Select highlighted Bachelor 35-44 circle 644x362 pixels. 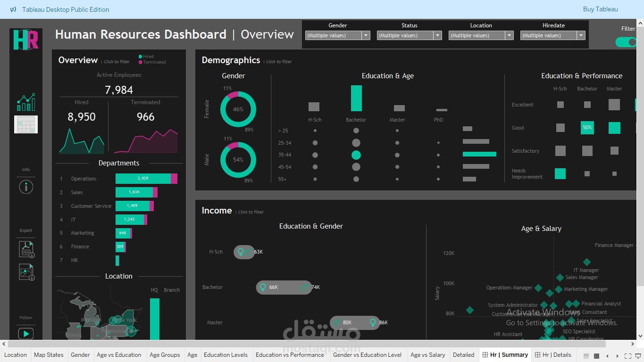[x=356, y=155]
